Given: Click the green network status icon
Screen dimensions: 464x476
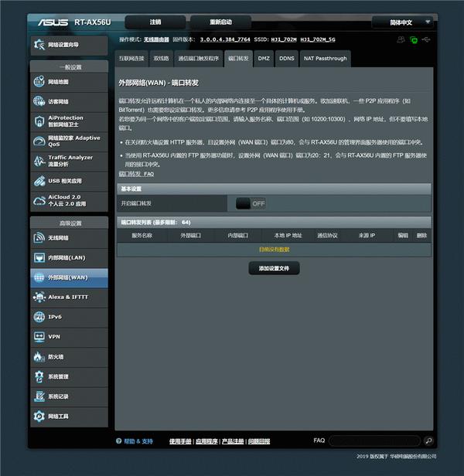Looking at the screenshot, I should [414, 39].
